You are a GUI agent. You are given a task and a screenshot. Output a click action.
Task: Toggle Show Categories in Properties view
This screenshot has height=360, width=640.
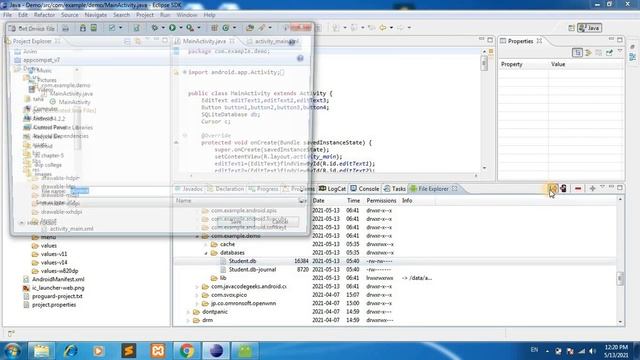pos(577,53)
